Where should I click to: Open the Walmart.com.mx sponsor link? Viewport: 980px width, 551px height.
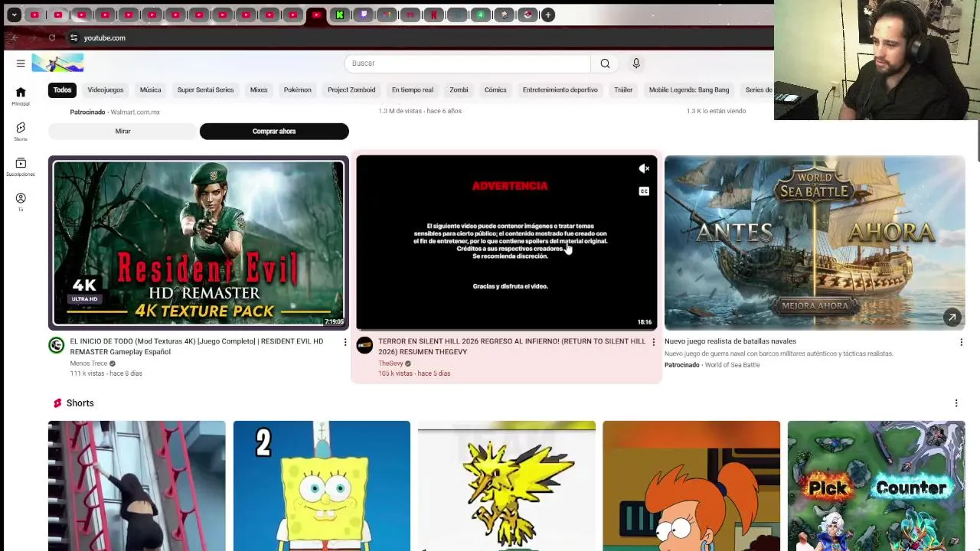point(135,112)
